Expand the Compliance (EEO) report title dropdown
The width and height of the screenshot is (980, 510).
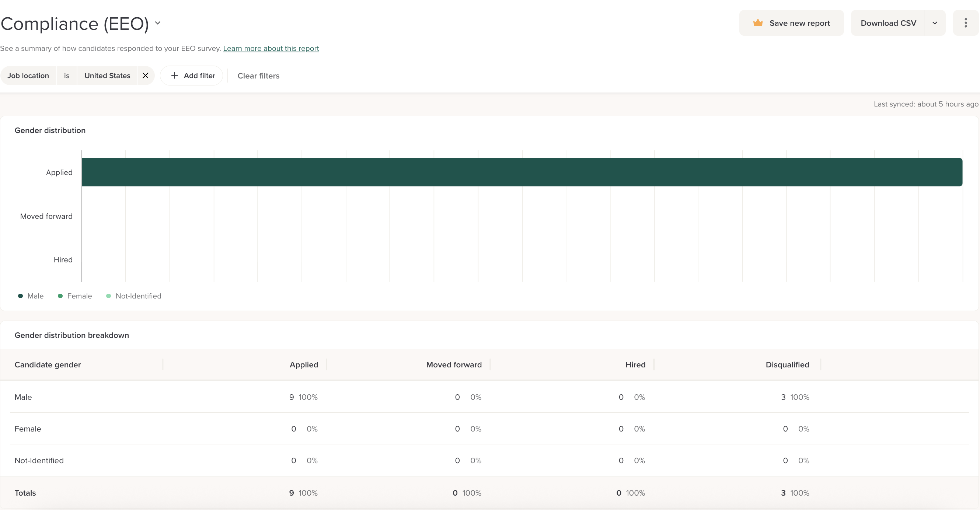click(x=158, y=23)
